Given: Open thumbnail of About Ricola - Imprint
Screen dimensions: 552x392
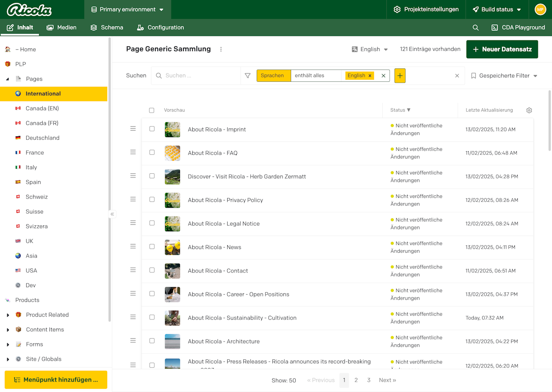Looking at the screenshot, I should (172, 130).
